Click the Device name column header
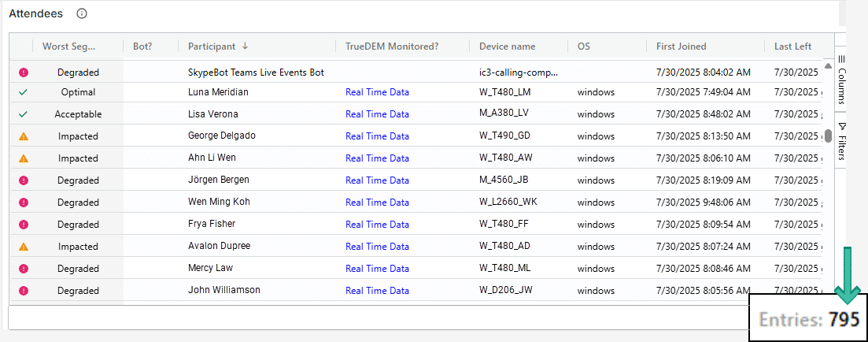Screen dimensions: 868x342 click(x=507, y=46)
